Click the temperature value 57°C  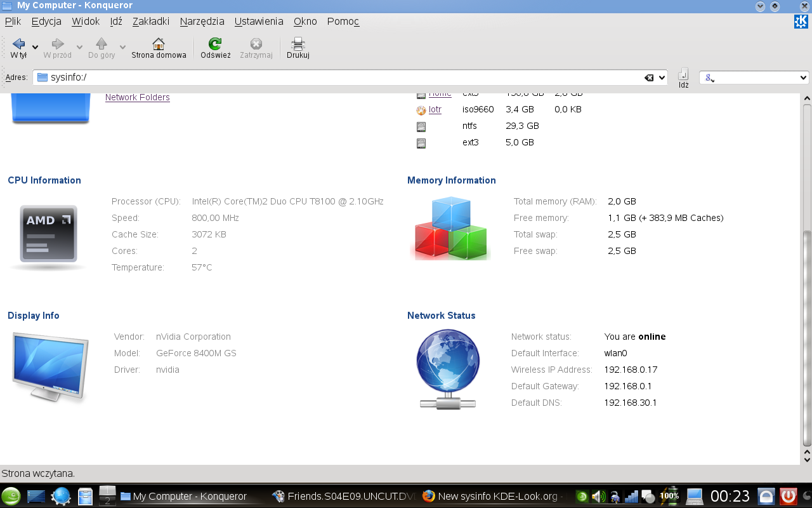coord(202,267)
